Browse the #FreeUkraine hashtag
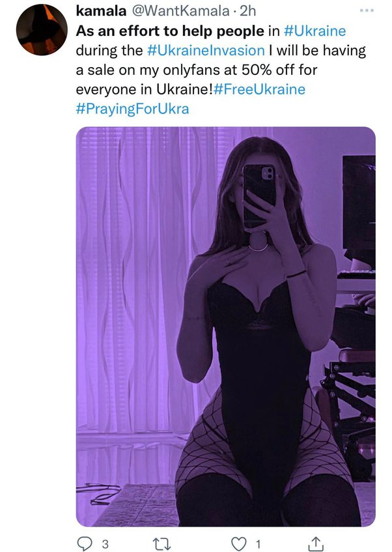This screenshot has height=552, width=392. (259, 89)
